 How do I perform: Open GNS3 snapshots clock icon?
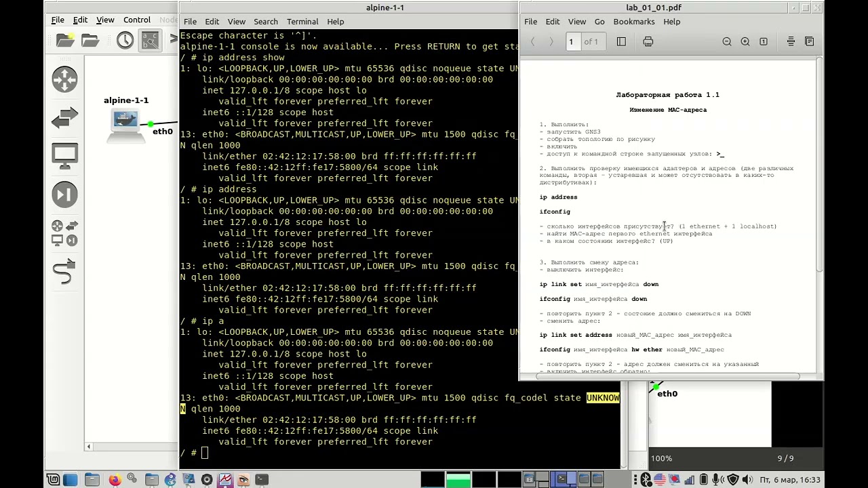click(125, 41)
